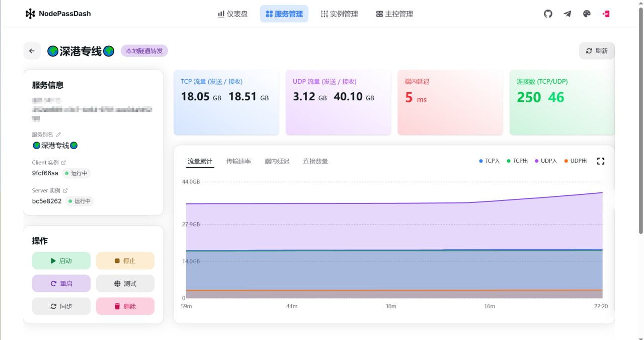This screenshot has width=644, height=340.
Task: Open the 主控管理 menu item
Action: [x=394, y=14]
